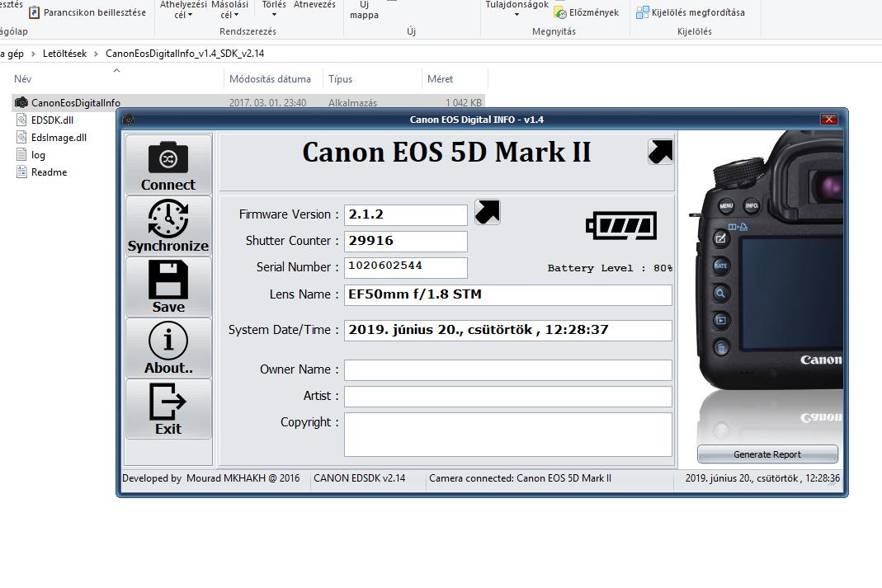Click inside the Copyright text box
This screenshot has width=882, height=588.
[507, 434]
